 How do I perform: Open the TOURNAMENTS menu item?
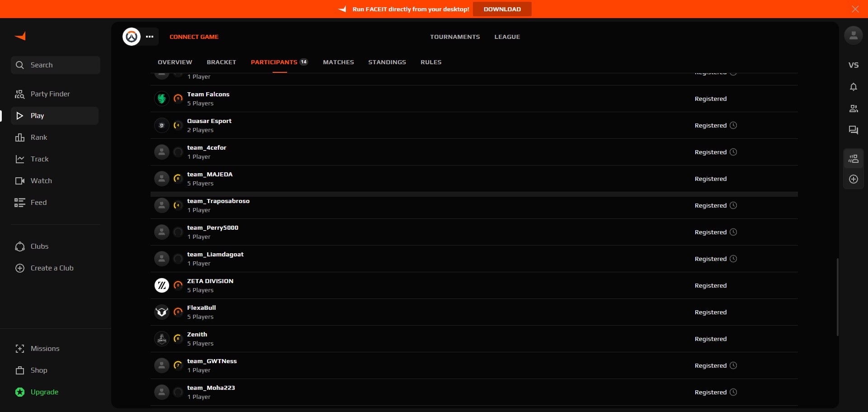click(x=455, y=37)
